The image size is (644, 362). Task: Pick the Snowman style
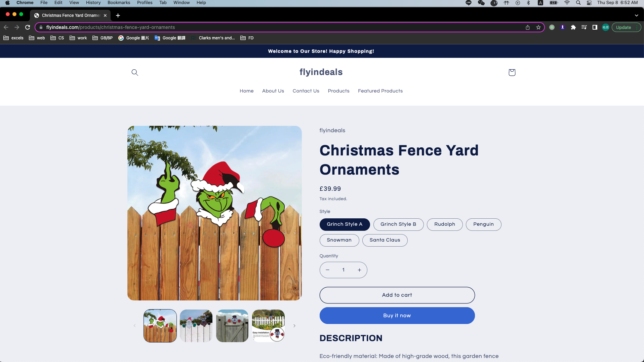(339, 240)
